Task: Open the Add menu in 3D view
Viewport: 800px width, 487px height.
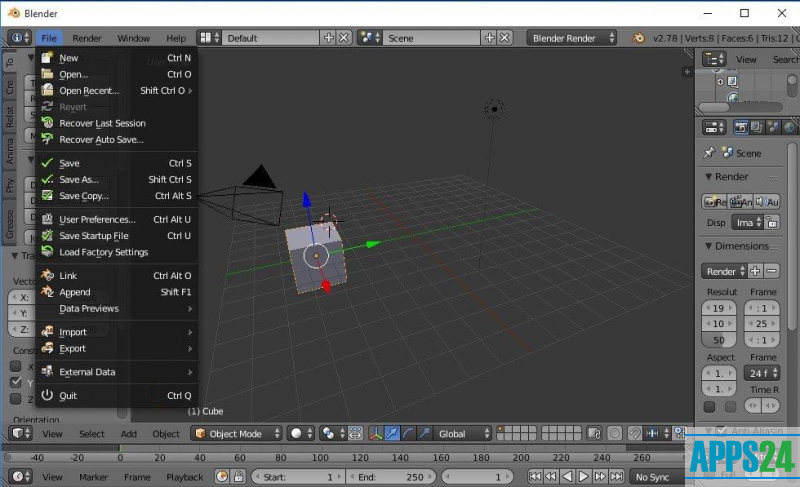Action: click(129, 434)
